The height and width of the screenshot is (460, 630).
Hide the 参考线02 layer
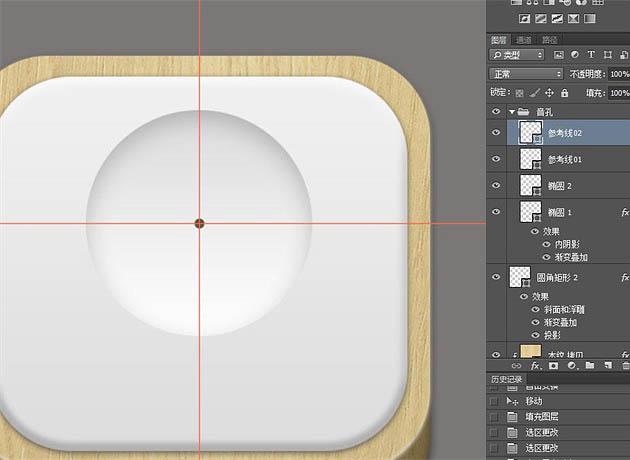[x=497, y=133]
